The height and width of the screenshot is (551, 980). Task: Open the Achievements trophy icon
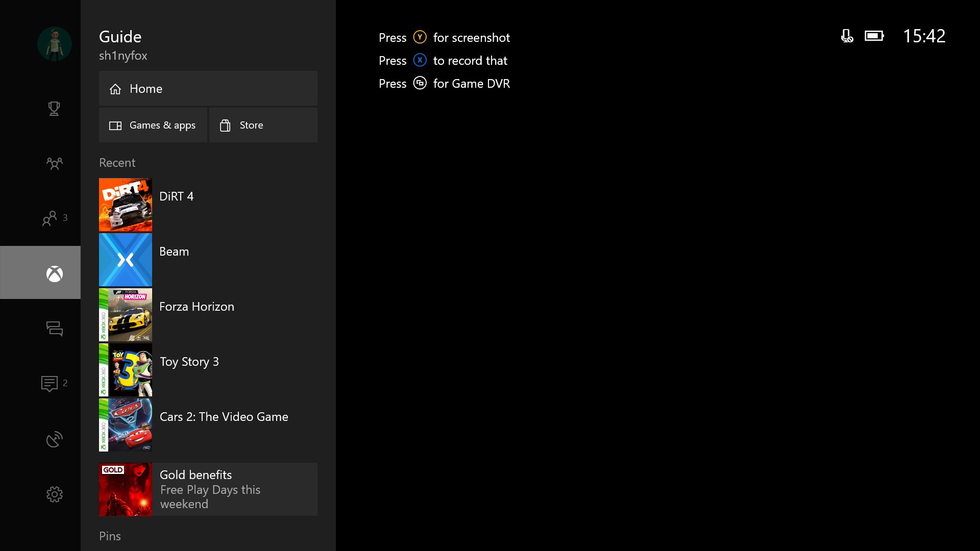click(55, 109)
